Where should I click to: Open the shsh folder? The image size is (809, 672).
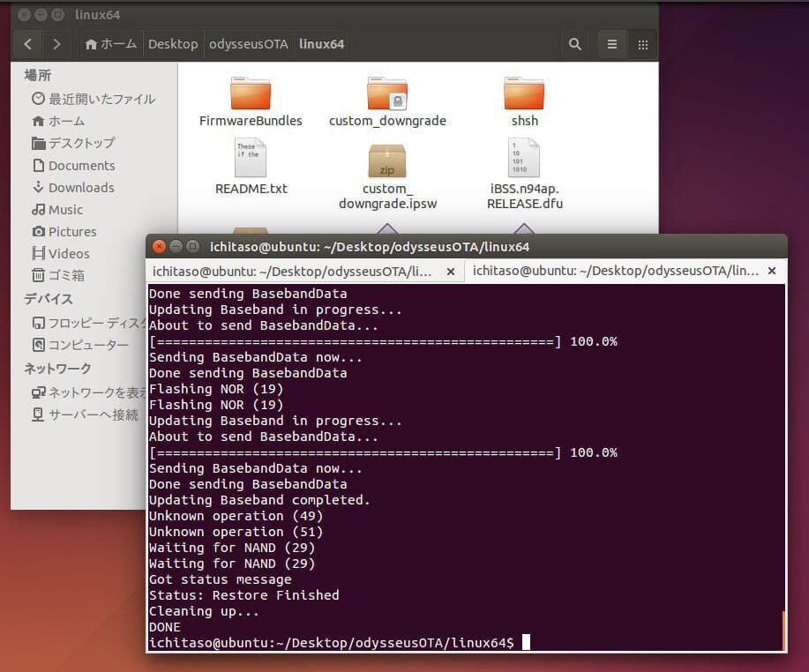(x=524, y=95)
